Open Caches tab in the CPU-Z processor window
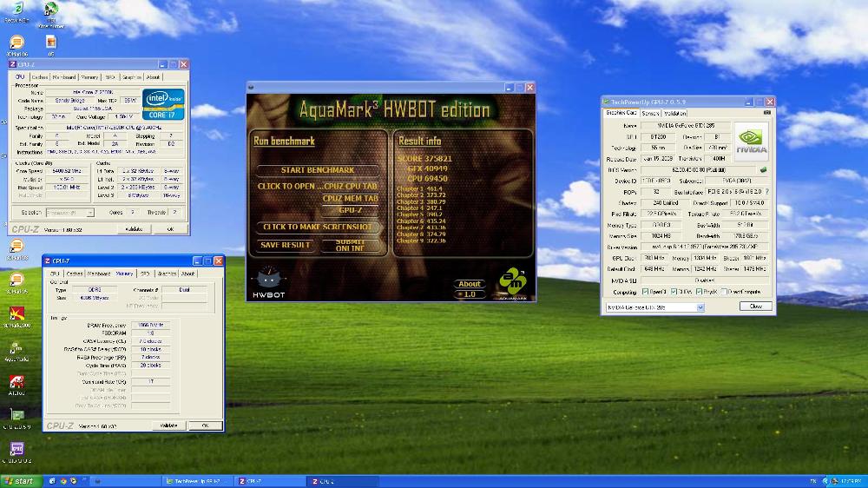 click(x=39, y=77)
